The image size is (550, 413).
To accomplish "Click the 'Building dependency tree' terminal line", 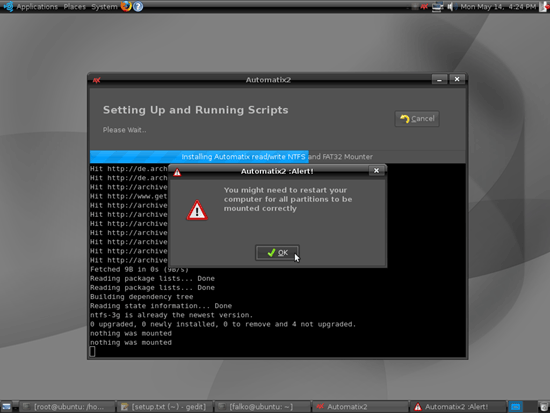I will [x=142, y=297].
